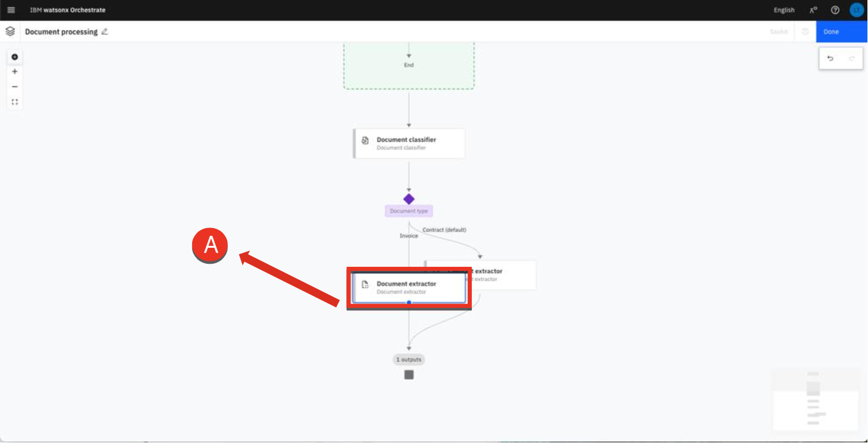
Task: Undo the last canvas change
Action: click(831, 58)
